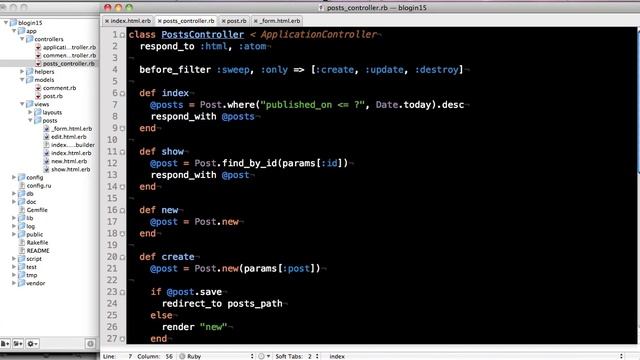Click the file icon of _form.html.erb
640x360 pixels.
[46, 129]
